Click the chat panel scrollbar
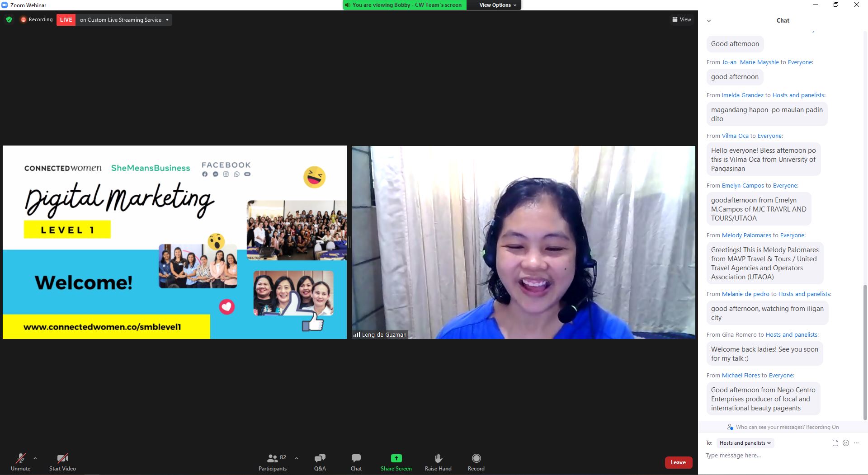The width and height of the screenshot is (868, 475). point(865,353)
